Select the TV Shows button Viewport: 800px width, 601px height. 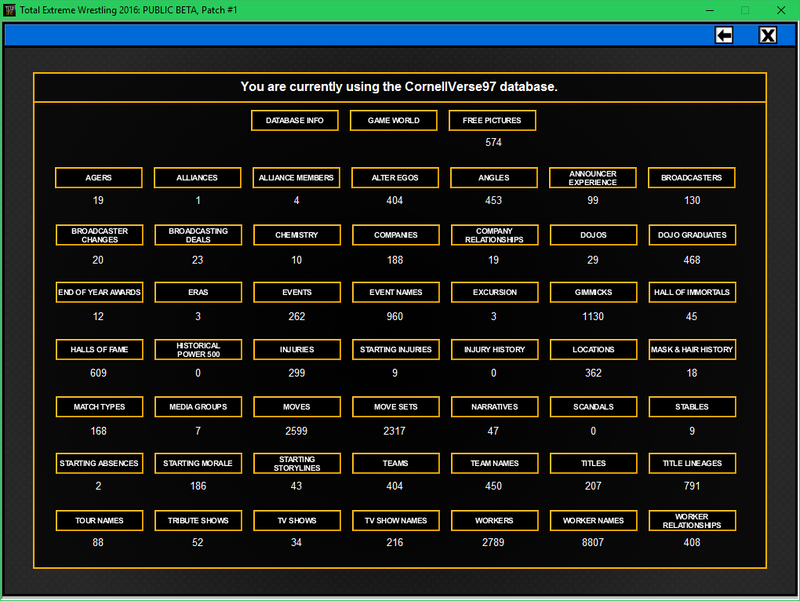pyautogui.click(x=297, y=520)
